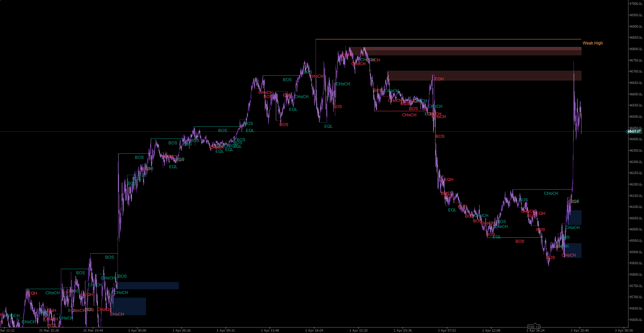Screen dimensions: 644x333
Task: Click the 1 Apr 00:00 time axis label
Action: [137, 331]
